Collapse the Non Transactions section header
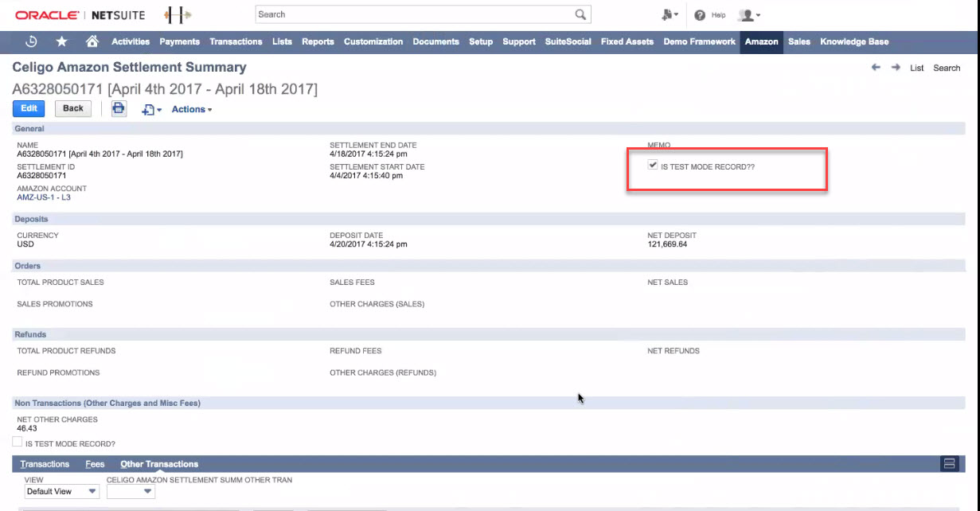 [489, 403]
